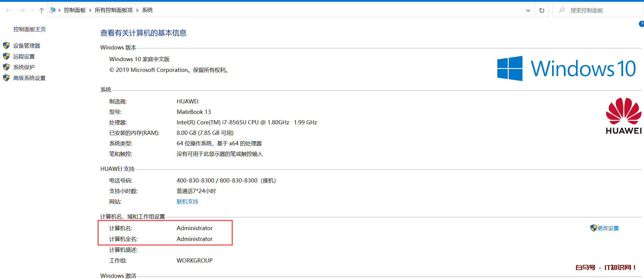Navigate to 所有控制面板项 via breadcrumb
This screenshot has width=644, height=279.
click(114, 10)
